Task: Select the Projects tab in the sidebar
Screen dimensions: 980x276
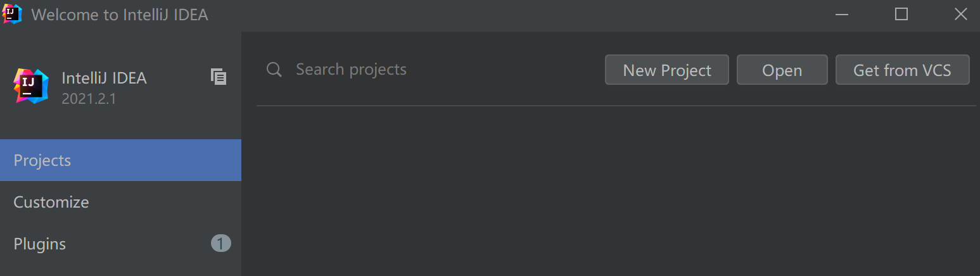Action: [120, 160]
